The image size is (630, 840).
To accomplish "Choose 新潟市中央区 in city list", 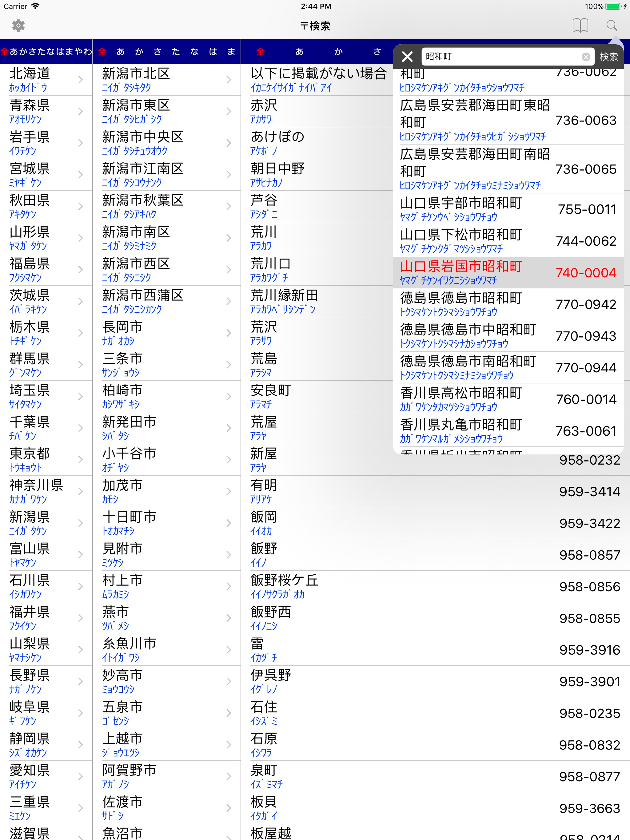I will click(x=166, y=143).
